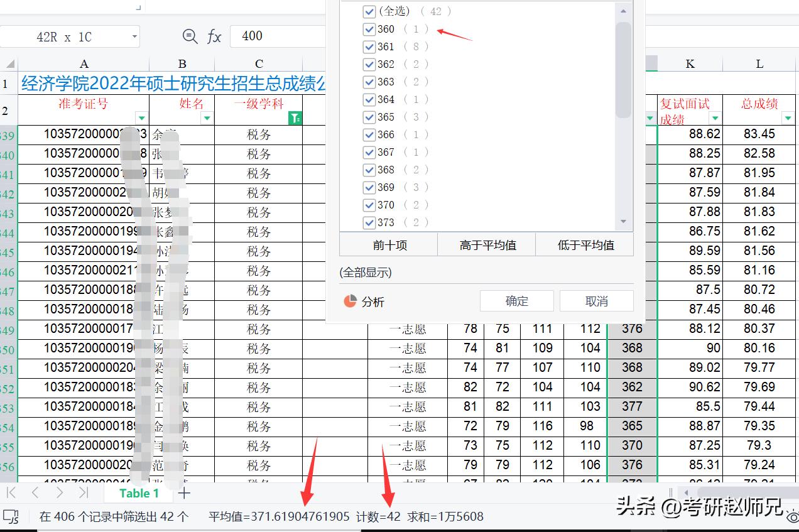
Task: Open the 分析 analysis pie icon in filter panel
Action: (x=350, y=301)
